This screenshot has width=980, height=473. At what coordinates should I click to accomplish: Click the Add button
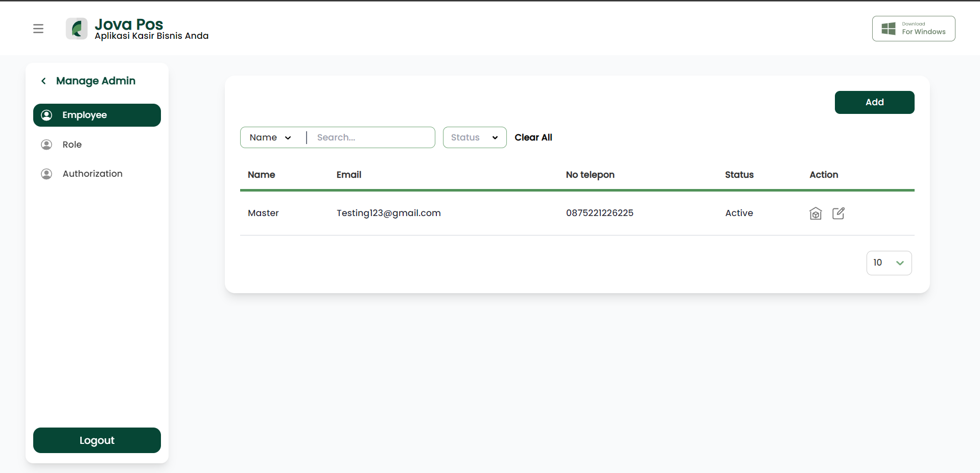pos(874,102)
